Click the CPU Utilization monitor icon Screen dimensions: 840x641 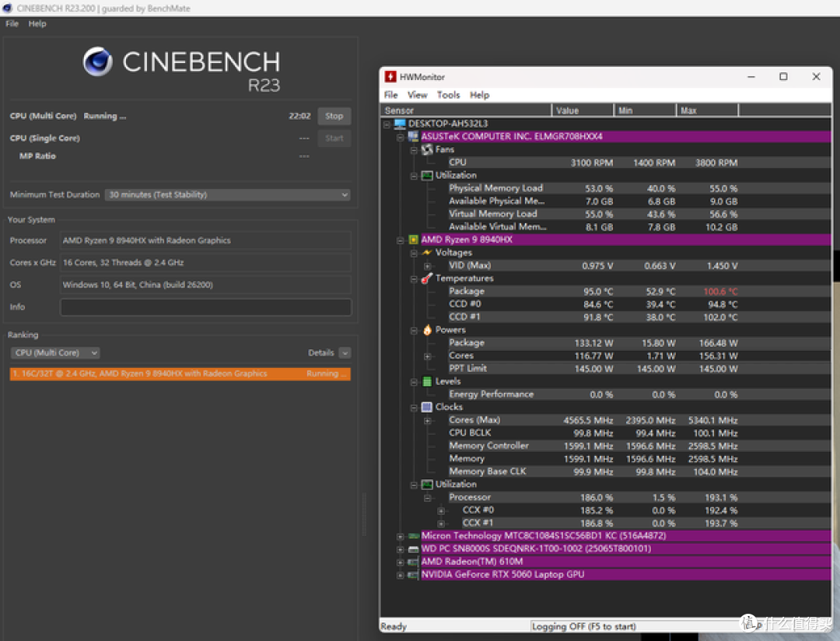pyautogui.click(x=427, y=484)
